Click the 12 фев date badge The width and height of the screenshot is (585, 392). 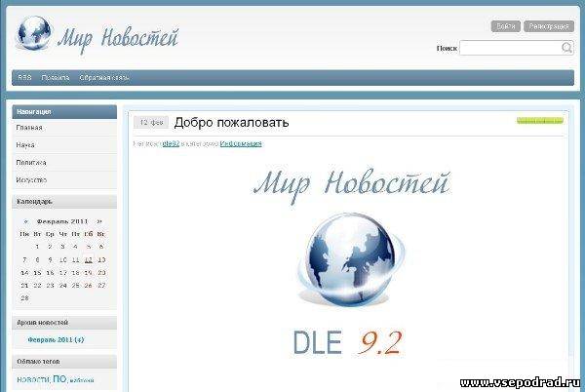(151, 122)
